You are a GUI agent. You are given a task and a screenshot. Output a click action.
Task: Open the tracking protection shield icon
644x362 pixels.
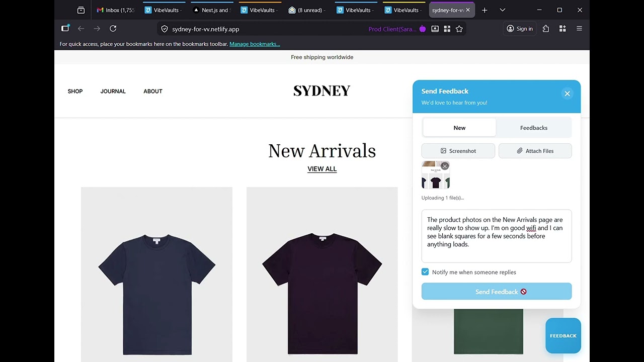pos(165,29)
